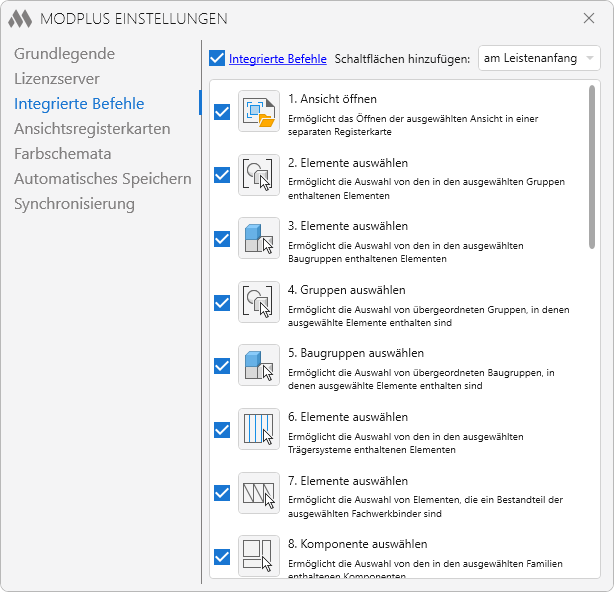Uncheck the 1. Ansicht öffnen checkbox
The image size is (614, 592).
point(222,112)
